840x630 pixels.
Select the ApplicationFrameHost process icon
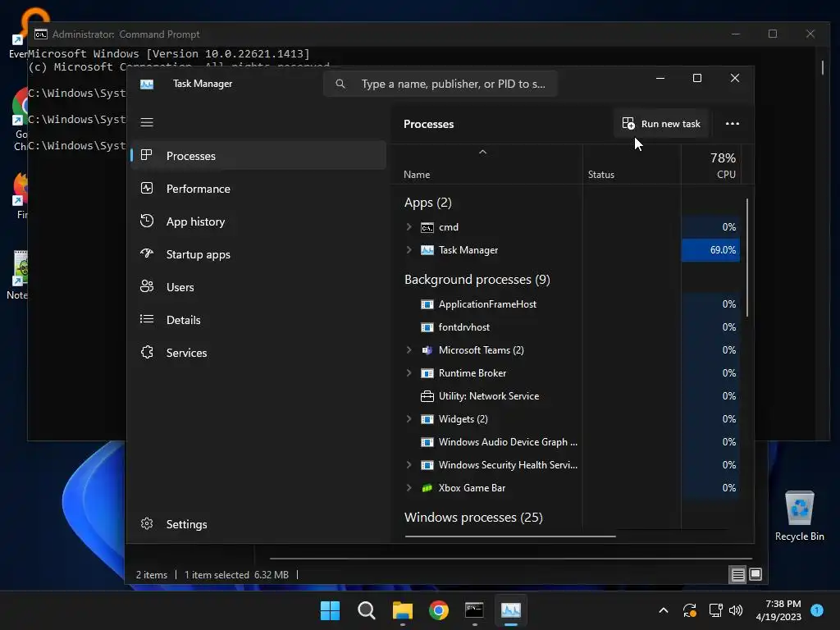[x=427, y=304]
